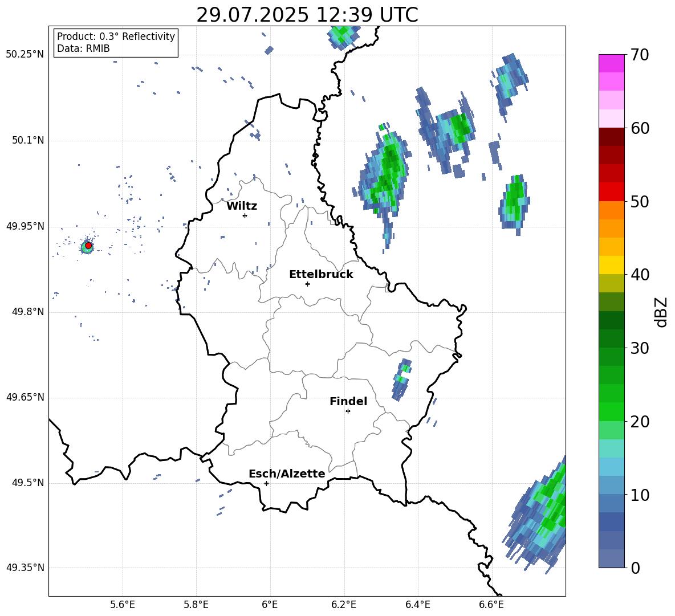Screen dimensions: 675x616
Task: Click the Ettelbruck station cross marker
Action: [307, 284]
